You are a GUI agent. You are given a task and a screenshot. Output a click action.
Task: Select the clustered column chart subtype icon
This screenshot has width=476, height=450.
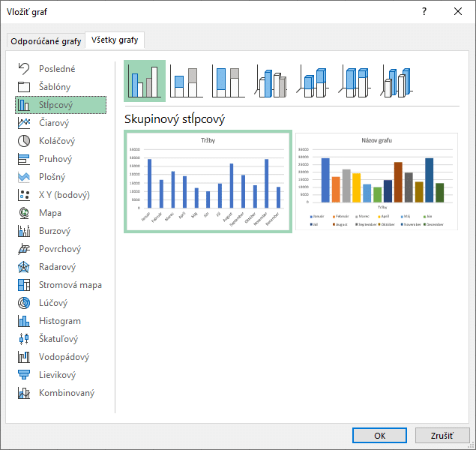click(145, 81)
